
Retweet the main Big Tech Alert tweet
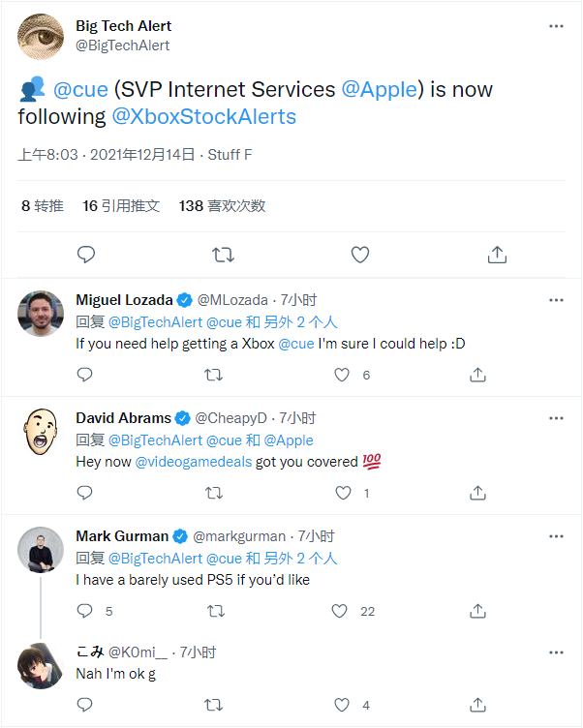coord(223,255)
